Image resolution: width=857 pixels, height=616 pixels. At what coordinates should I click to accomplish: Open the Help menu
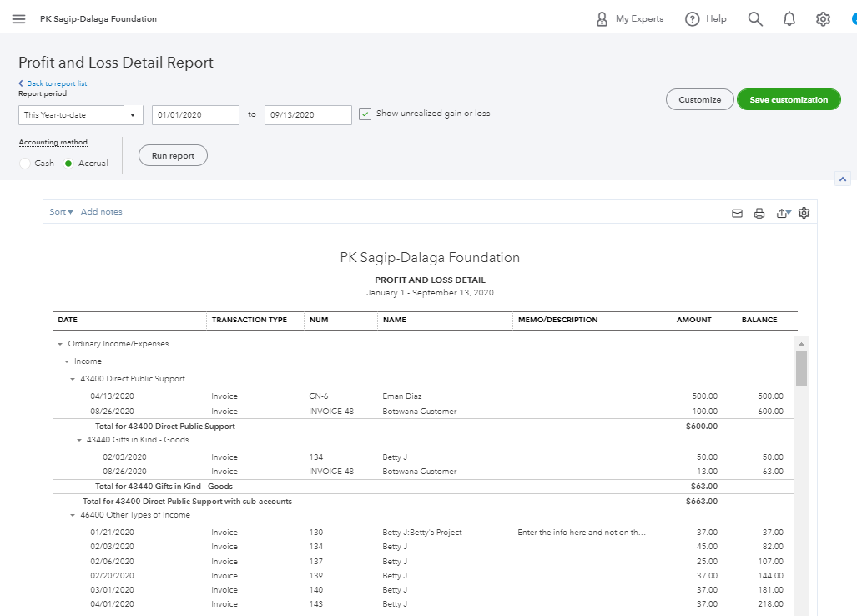705,18
